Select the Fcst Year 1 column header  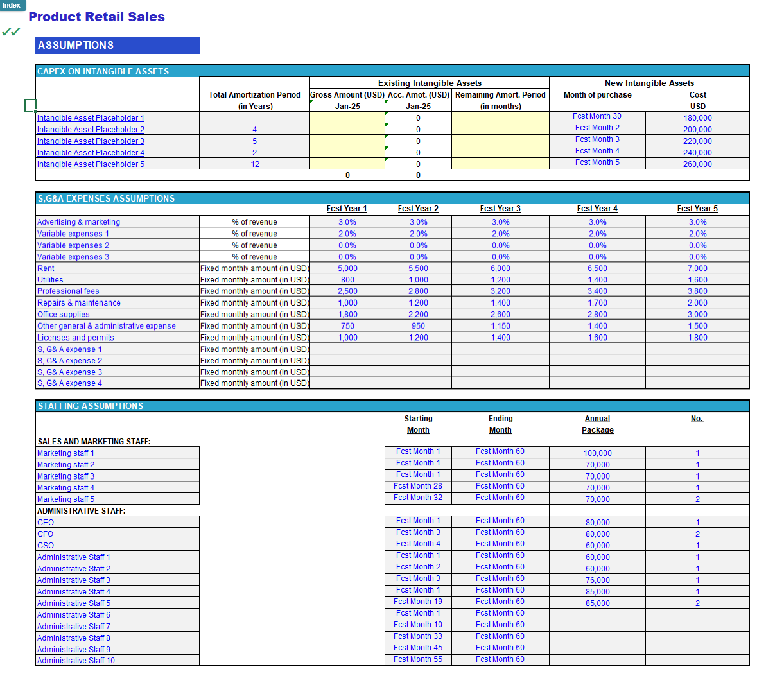pyautogui.click(x=347, y=209)
